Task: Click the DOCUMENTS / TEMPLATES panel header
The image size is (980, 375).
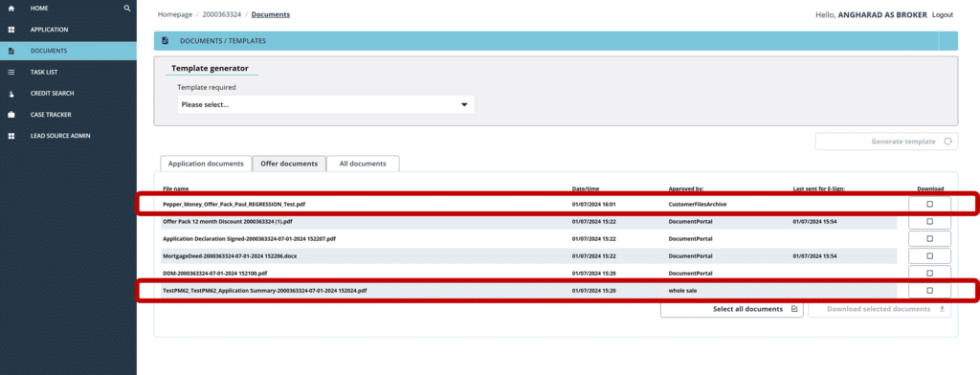Action: click(556, 40)
